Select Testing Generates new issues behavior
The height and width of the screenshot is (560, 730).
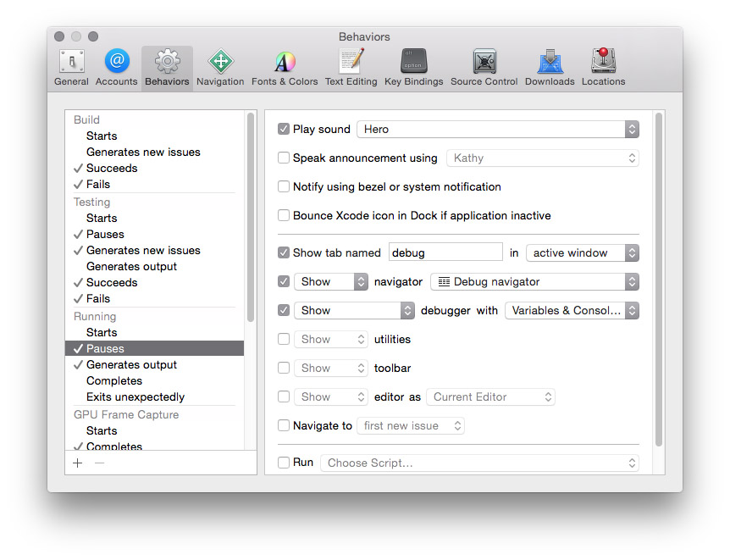[x=155, y=250]
